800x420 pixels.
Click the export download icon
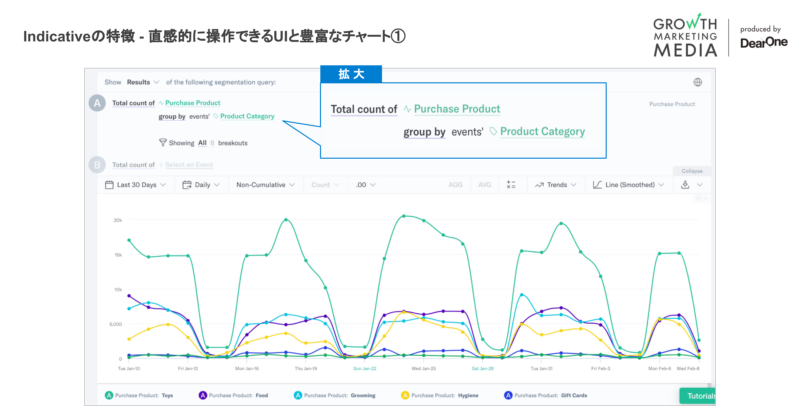tap(685, 185)
